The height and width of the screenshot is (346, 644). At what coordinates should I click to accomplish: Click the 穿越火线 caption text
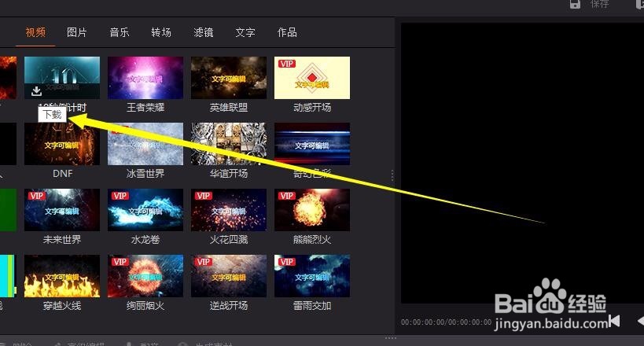point(62,306)
